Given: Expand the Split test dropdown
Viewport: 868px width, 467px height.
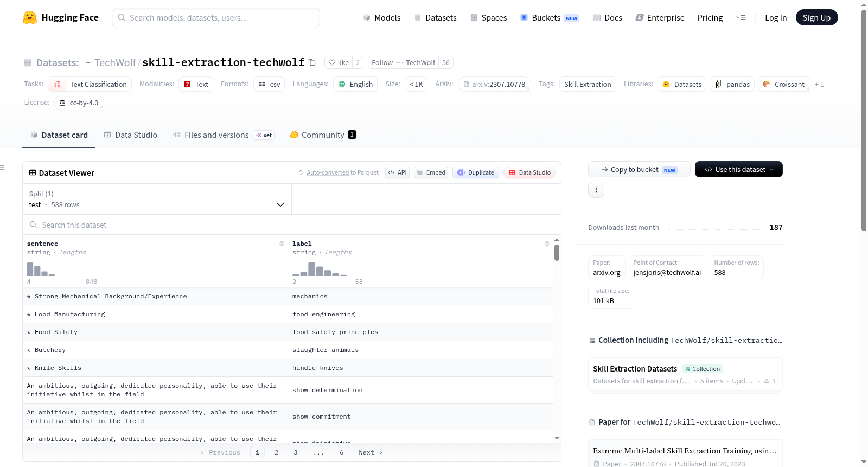Looking at the screenshot, I should coord(157,199).
